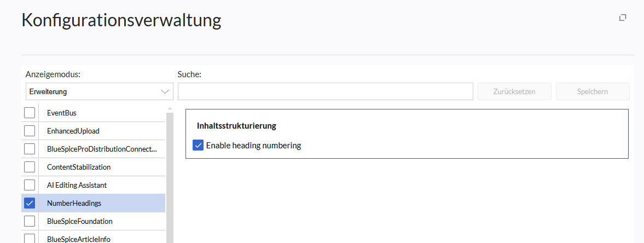Disable the Enable heading numbering option
This screenshot has width=644, height=243.
pos(199,146)
